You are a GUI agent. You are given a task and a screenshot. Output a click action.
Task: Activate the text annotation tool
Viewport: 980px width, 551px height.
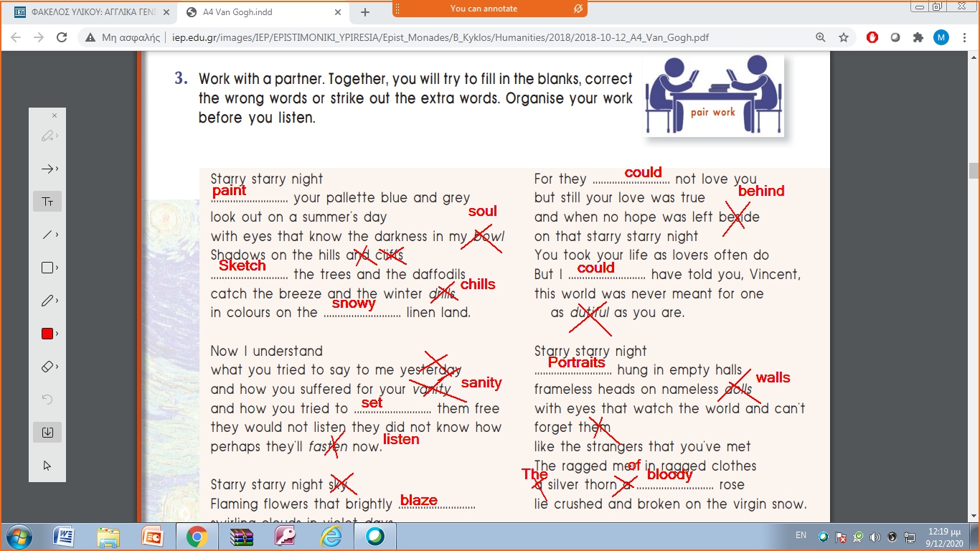coord(47,202)
